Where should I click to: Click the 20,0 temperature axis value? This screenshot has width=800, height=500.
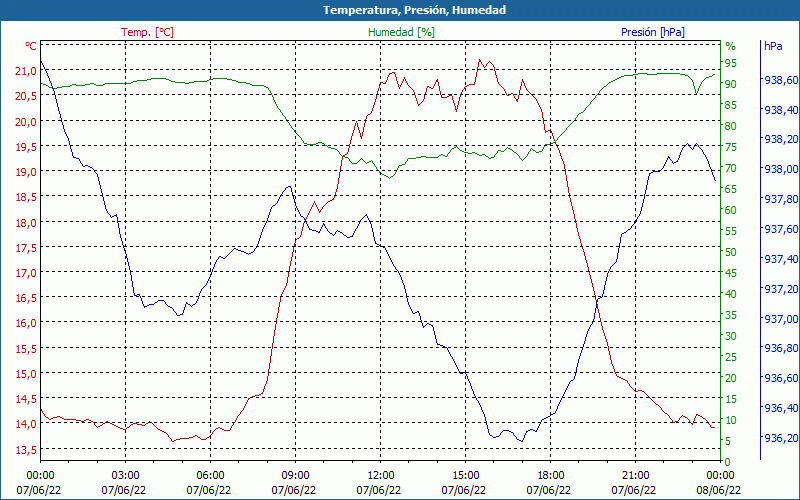(26, 121)
